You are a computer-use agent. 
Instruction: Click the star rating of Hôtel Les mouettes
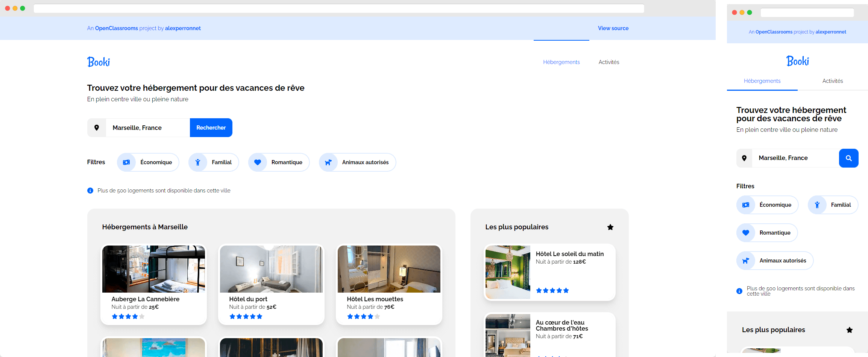pos(364,316)
